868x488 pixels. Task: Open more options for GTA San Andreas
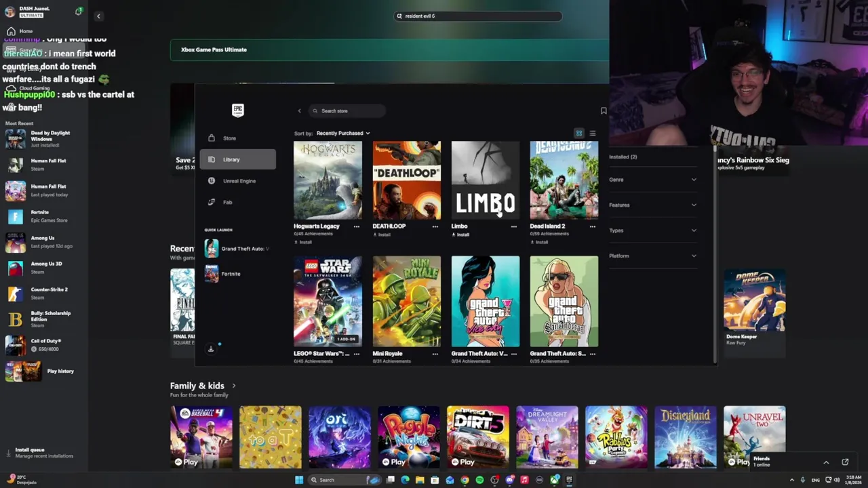click(x=593, y=353)
